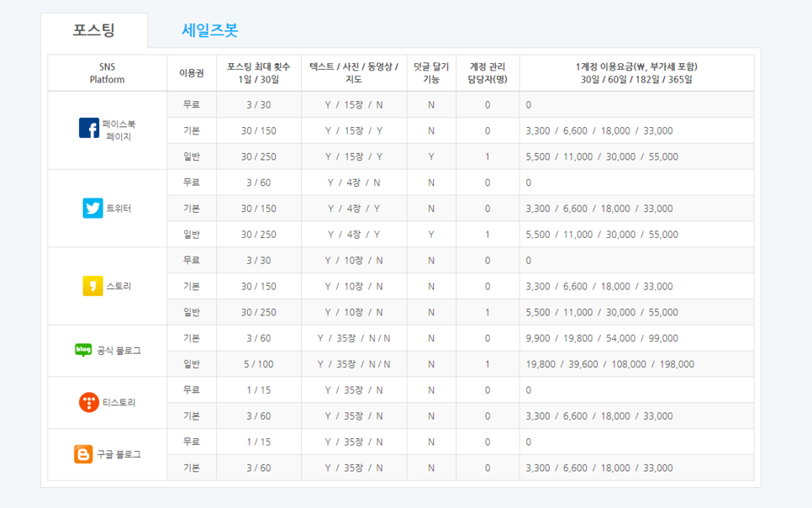Click the 계정 관리 담당자(명) header
The height and width of the screenshot is (508, 812).
click(x=488, y=73)
